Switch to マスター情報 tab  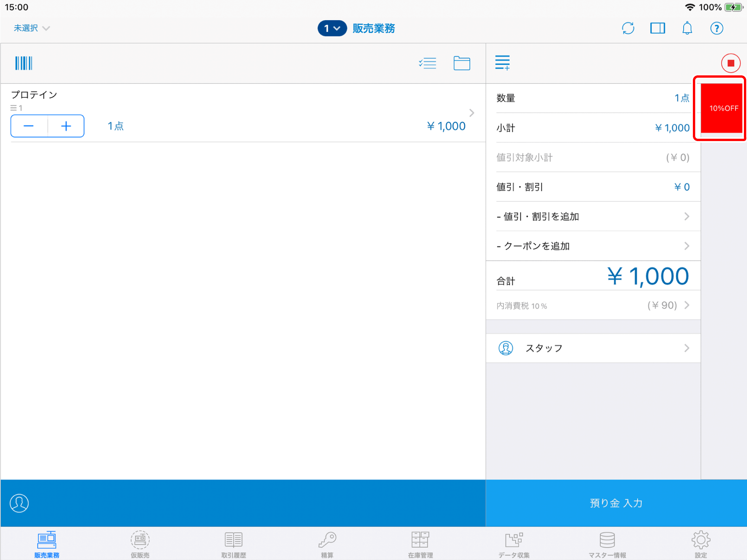607,545
